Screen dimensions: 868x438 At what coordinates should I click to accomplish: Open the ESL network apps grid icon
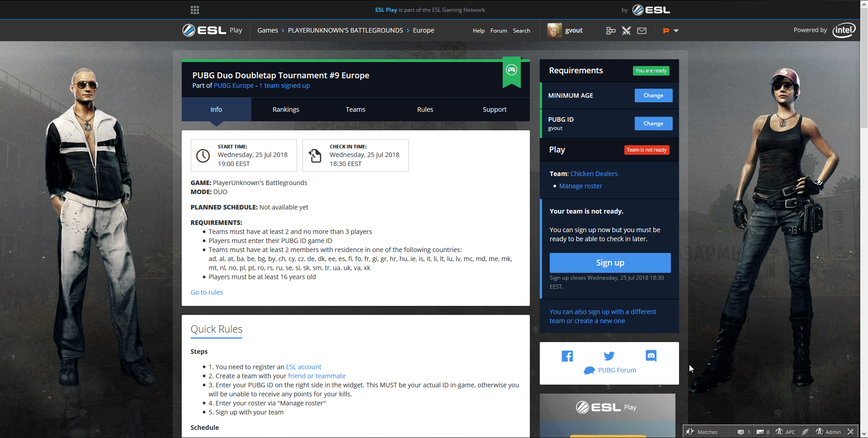[195, 10]
